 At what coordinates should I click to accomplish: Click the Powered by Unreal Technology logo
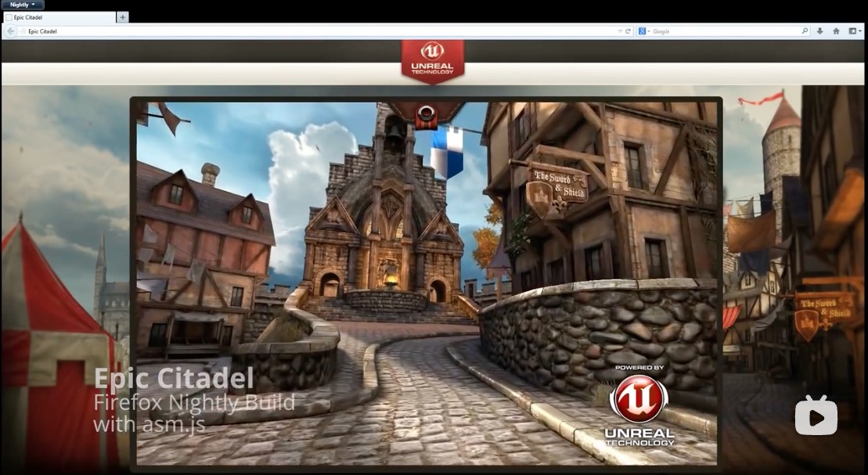point(639,405)
